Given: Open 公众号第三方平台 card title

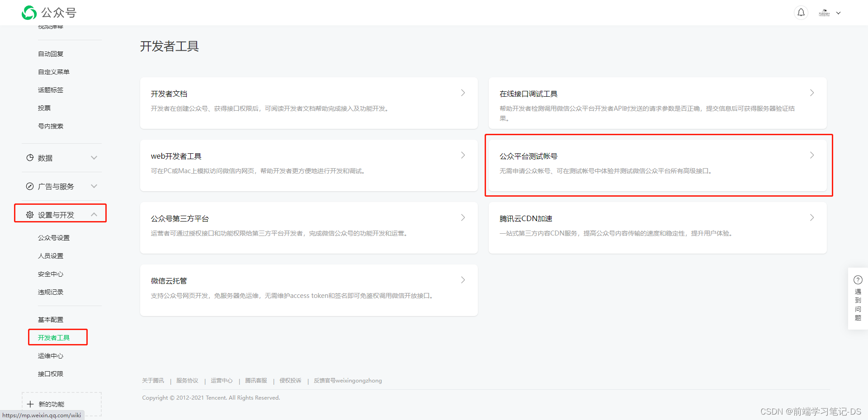Looking at the screenshot, I should click(180, 218).
